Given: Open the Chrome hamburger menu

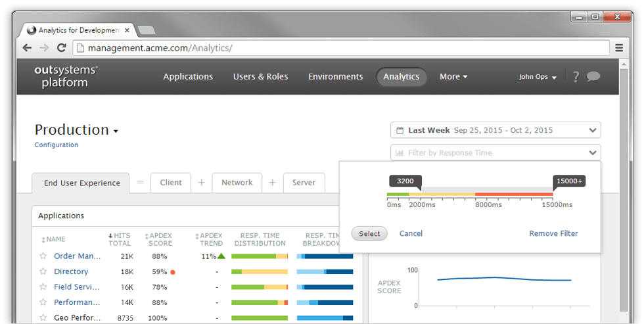Looking at the screenshot, I should 619,48.
